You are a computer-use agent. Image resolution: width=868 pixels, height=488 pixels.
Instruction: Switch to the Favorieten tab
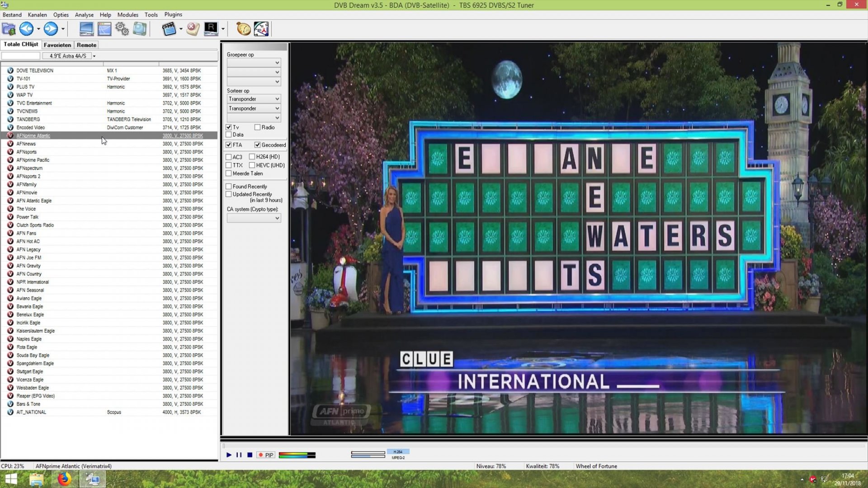tap(57, 45)
